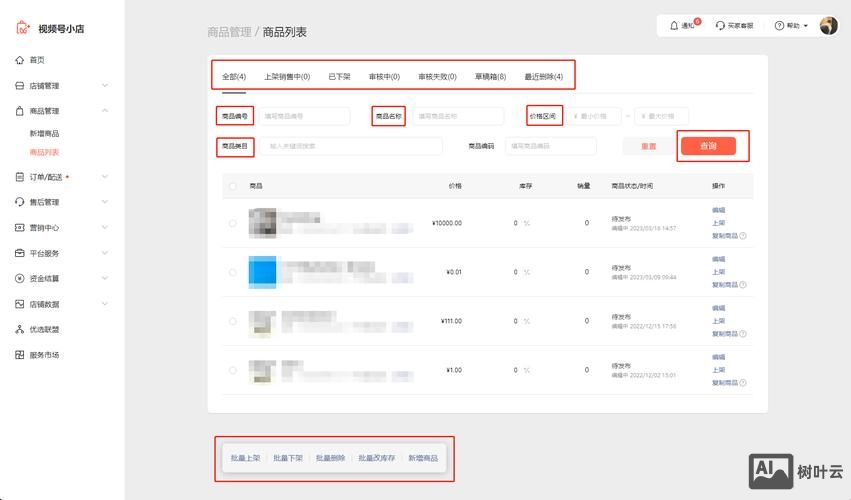The image size is (851, 500).
Task: Click the 服务市场 grid icon
Action: coord(20,355)
